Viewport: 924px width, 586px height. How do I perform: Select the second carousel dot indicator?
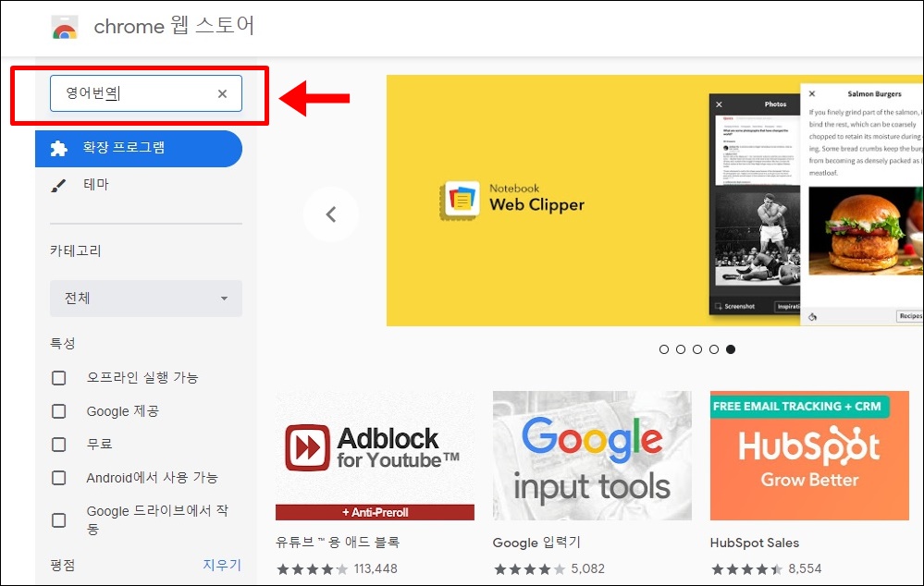tap(681, 349)
